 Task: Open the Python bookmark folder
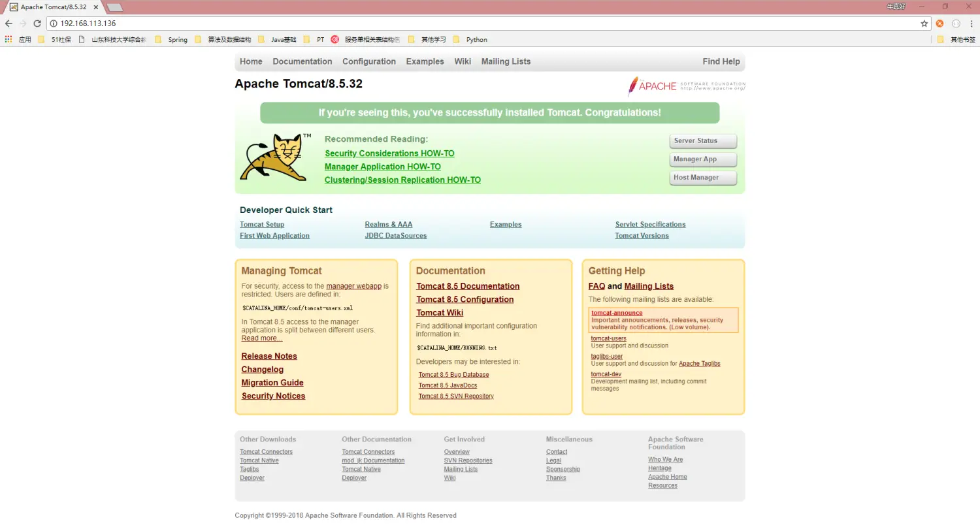click(470, 39)
